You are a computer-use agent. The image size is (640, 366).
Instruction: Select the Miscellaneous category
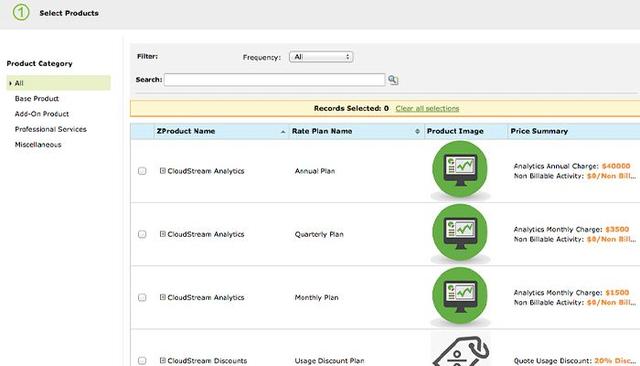pyautogui.click(x=38, y=145)
